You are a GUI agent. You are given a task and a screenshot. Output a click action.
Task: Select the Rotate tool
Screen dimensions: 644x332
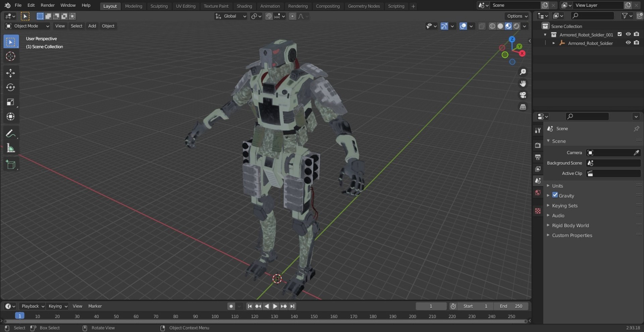pyautogui.click(x=11, y=87)
